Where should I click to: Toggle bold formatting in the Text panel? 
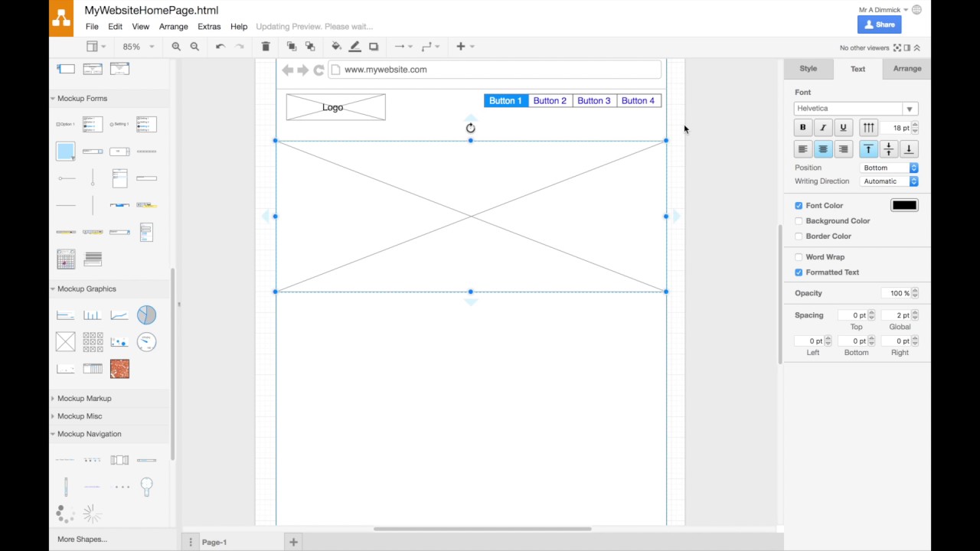click(x=802, y=127)
